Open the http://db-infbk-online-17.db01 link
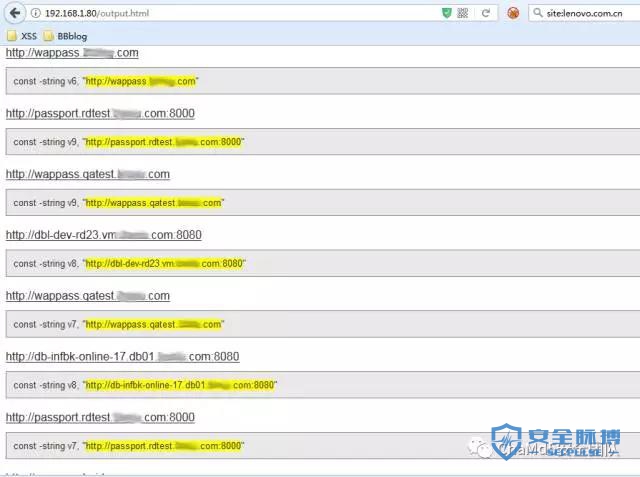The image size is (640, 477). [122, 356]
